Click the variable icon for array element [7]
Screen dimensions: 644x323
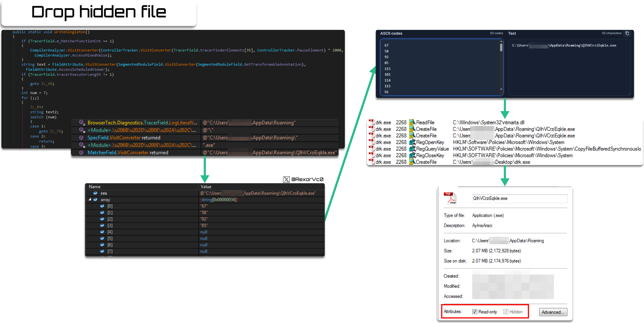click(102, 251)
